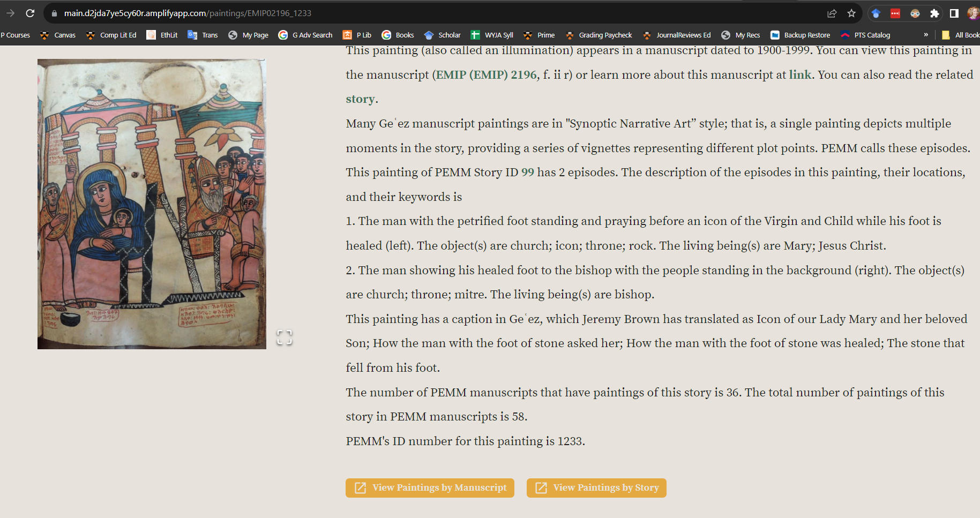The width and height of the screenshot is (980, 518).
Task: Open the site information lock dropdown
Action: tap(55, 13)
